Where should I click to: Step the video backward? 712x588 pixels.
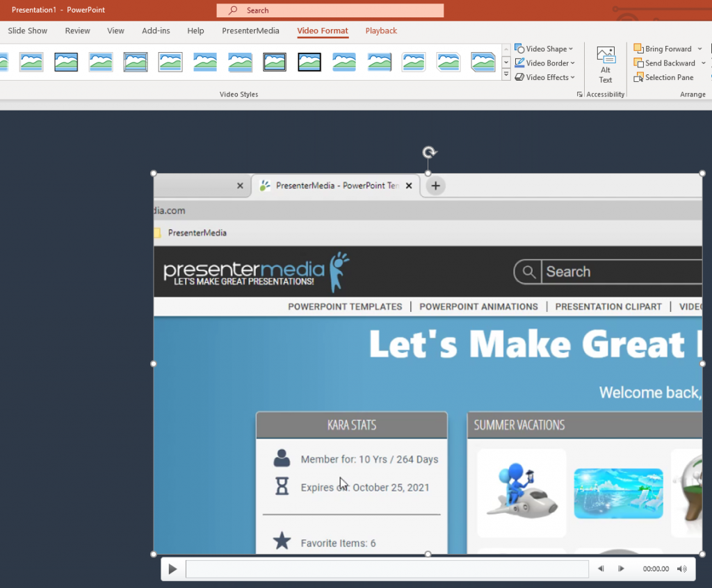[601, 569]
